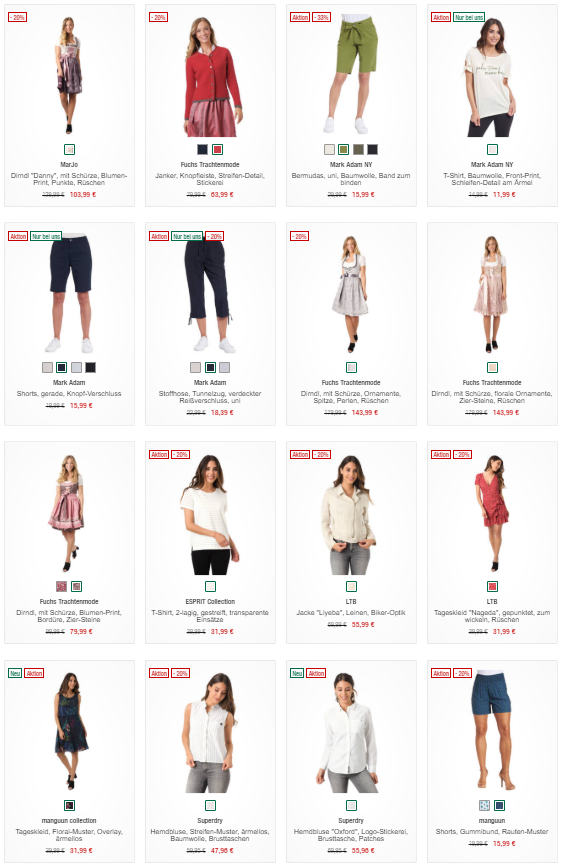Click the Neu badge on the manguun collection Tageskleid

(x=15, y=673)
